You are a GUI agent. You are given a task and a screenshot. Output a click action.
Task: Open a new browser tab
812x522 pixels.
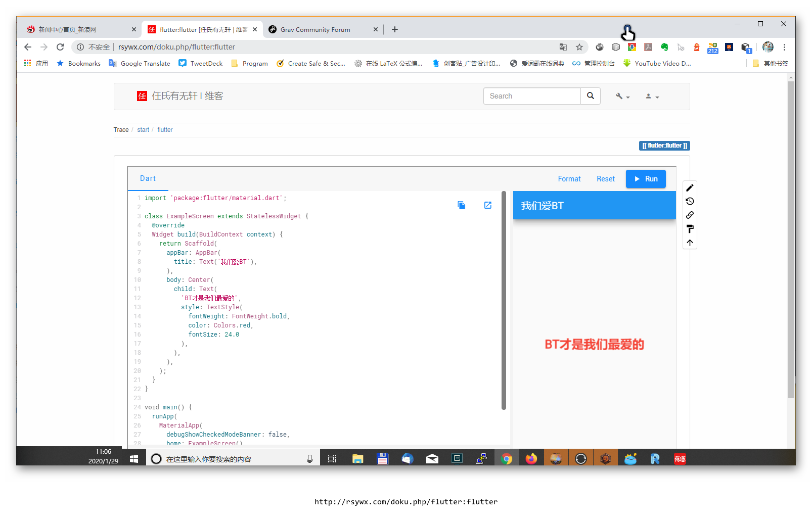[395, 29]
